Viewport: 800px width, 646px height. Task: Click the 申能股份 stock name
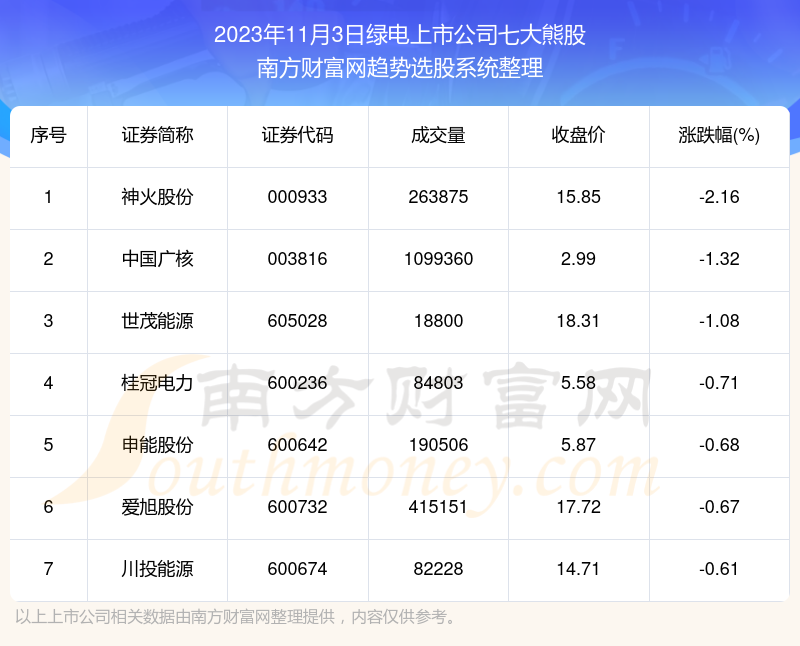click(x=157, y=445)
